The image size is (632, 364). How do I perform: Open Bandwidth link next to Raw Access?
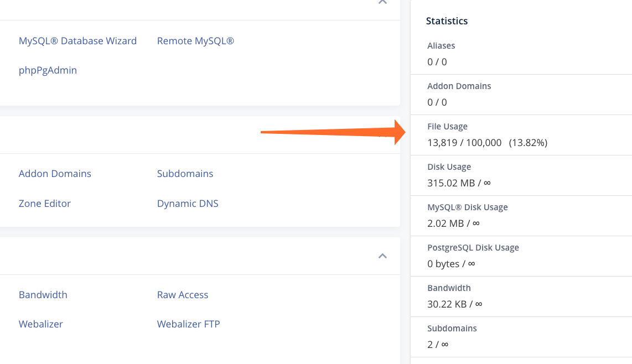(43, 295)
